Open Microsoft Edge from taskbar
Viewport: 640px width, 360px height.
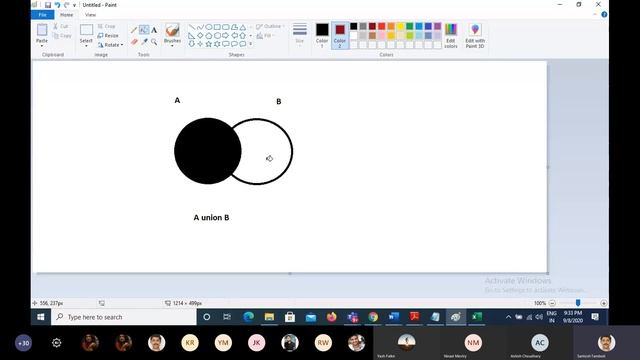[248, 317]
